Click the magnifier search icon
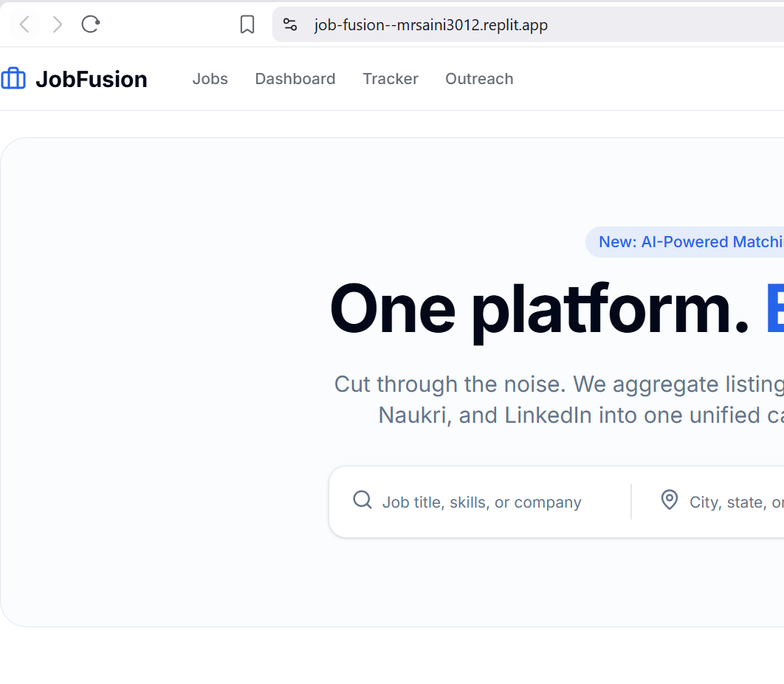Image resolution: width=784 pixels, height=684 pixels. (x=362, y=500)
